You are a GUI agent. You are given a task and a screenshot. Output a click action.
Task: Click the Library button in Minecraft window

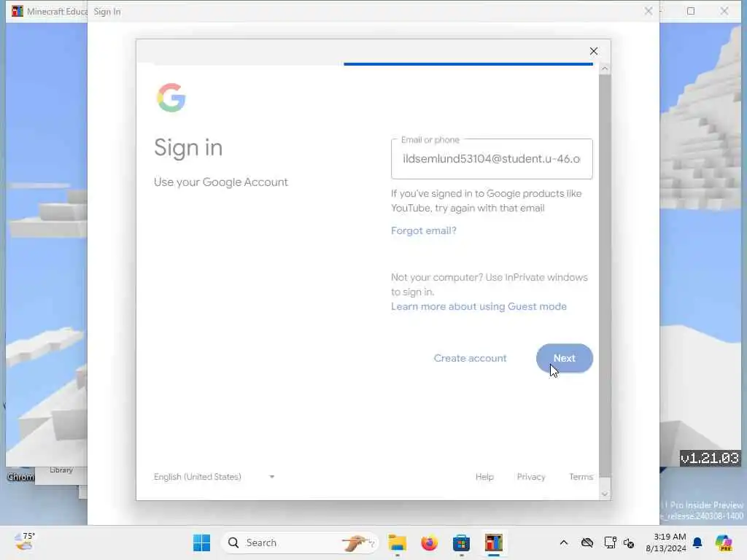click(61, 470)
